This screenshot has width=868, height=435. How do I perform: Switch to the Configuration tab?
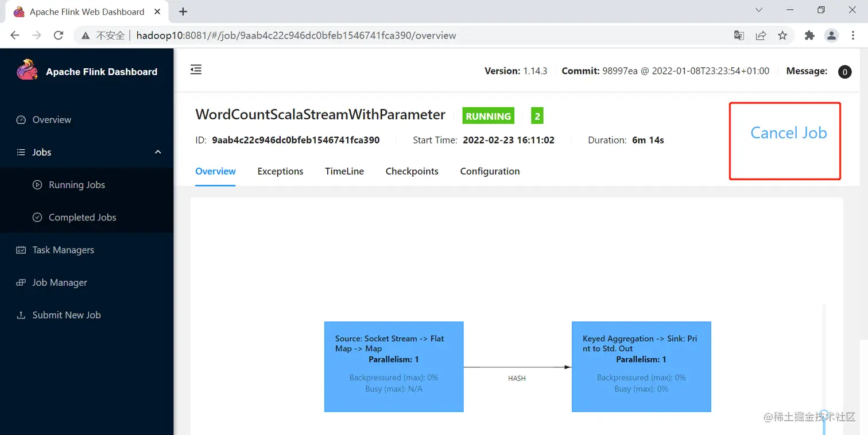click(490, 171)
